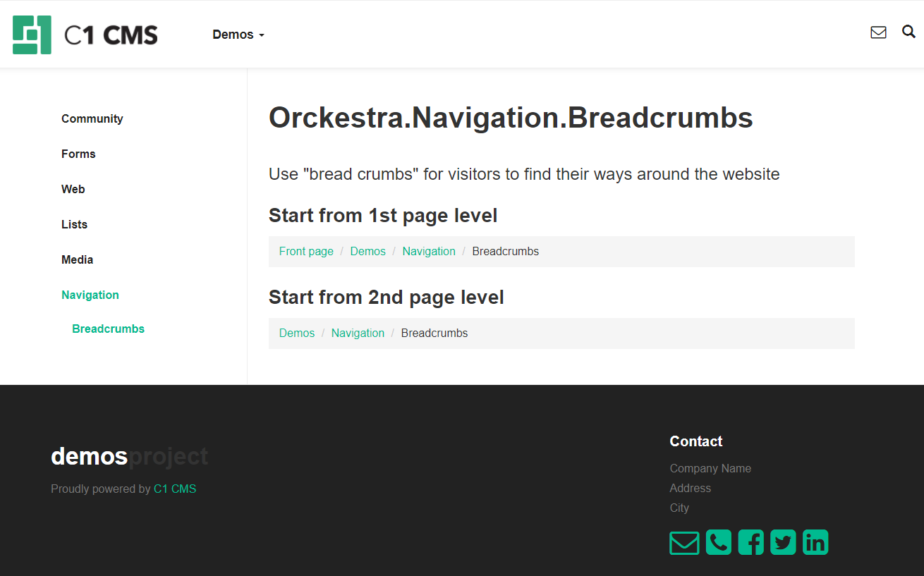Viewport: 924px width, 576px height.
Task: Open the search magnifier icon
Action: click(908, 32)
